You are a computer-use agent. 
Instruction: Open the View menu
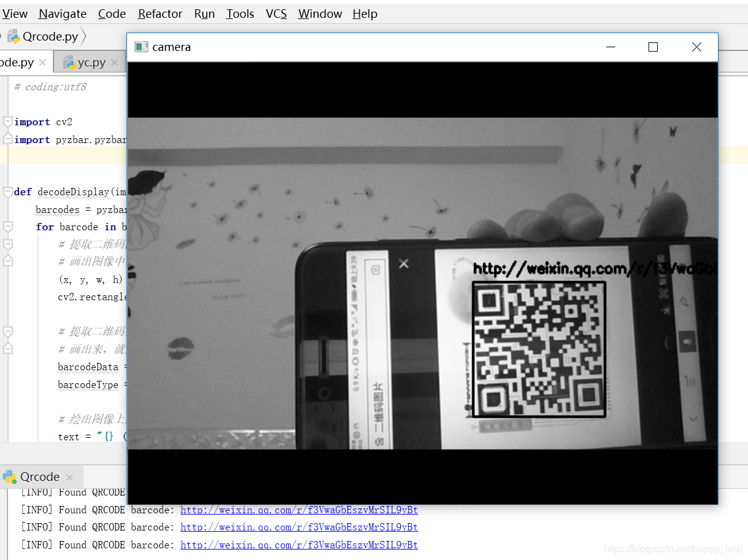[x=15, y=14]
